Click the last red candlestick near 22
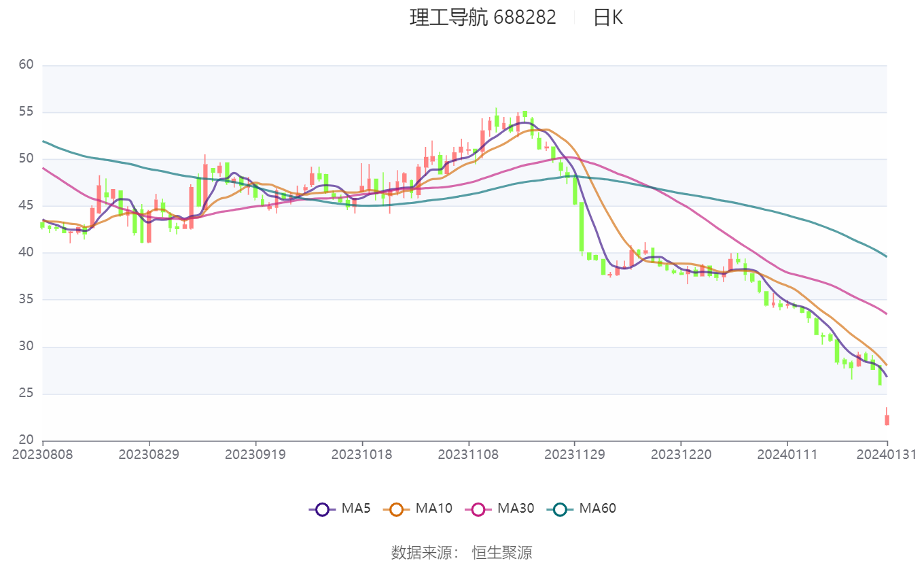This screenshot has width=924, height=563. 887,417
